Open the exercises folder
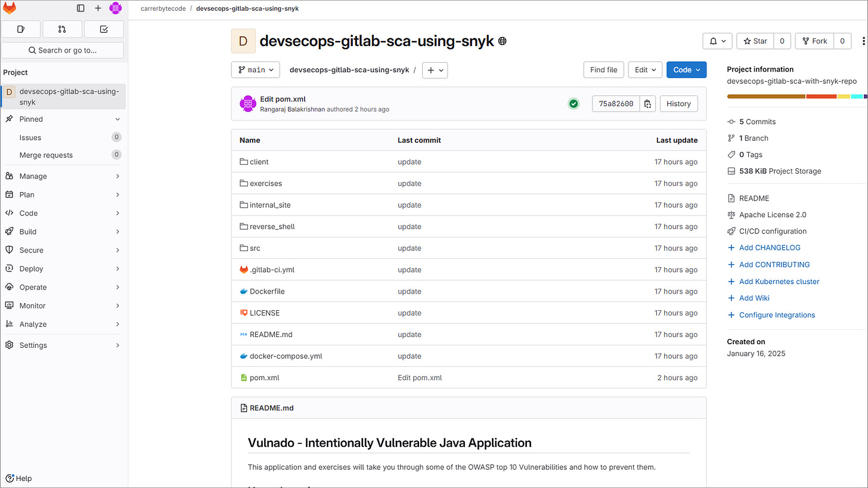Image resolution: width=868 pixels, height=488 pixels. click(266, 183)
